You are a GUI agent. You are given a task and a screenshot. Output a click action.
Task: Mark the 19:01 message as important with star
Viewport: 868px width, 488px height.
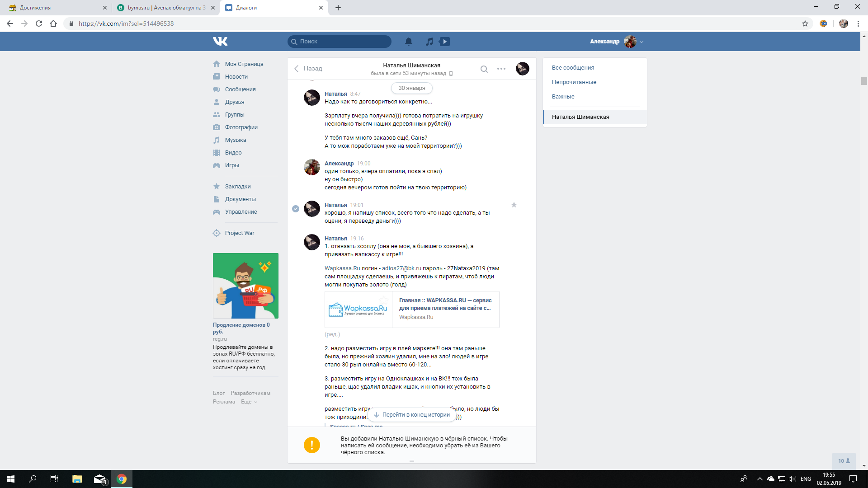[x=514, y=205]
